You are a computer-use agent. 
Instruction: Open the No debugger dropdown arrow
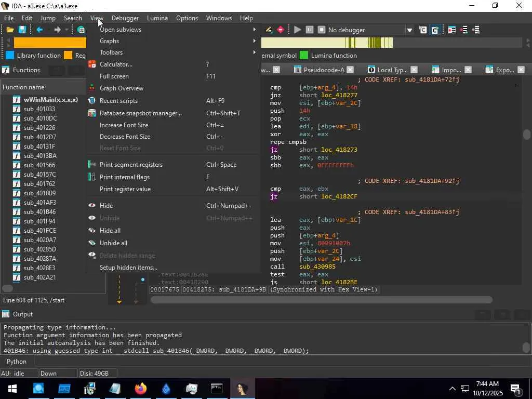(409, 30)
